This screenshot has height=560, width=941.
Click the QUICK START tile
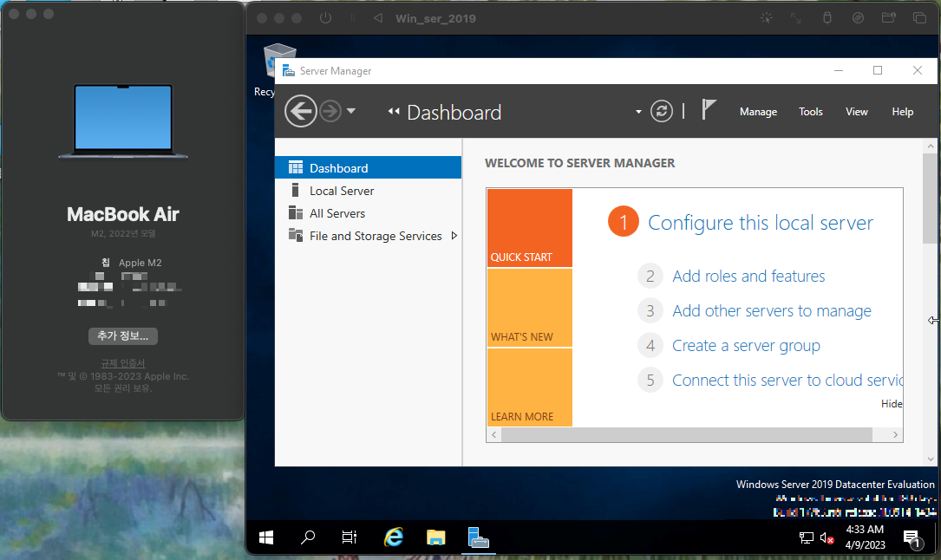[529, 228]
